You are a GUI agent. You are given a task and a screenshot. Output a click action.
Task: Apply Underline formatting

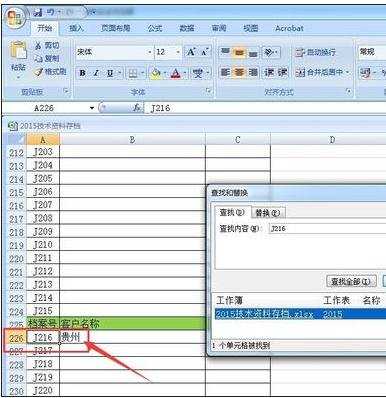tap(110, 73)
